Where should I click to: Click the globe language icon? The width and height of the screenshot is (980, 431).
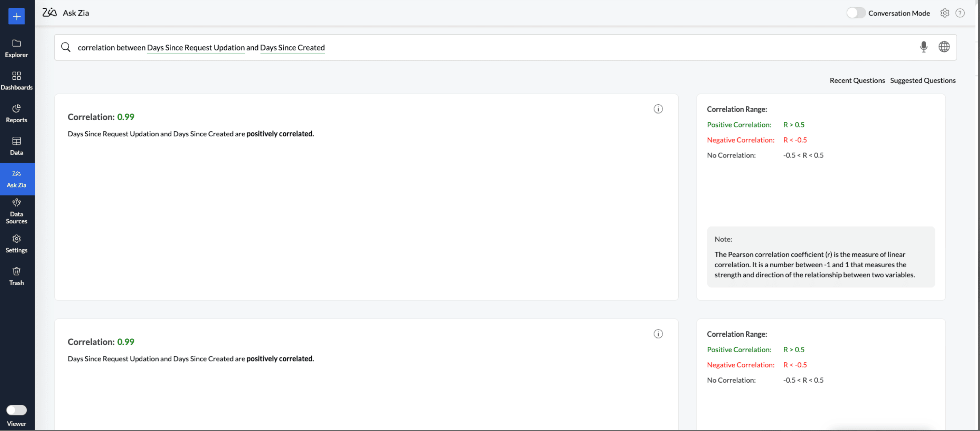tap(944, 47)
